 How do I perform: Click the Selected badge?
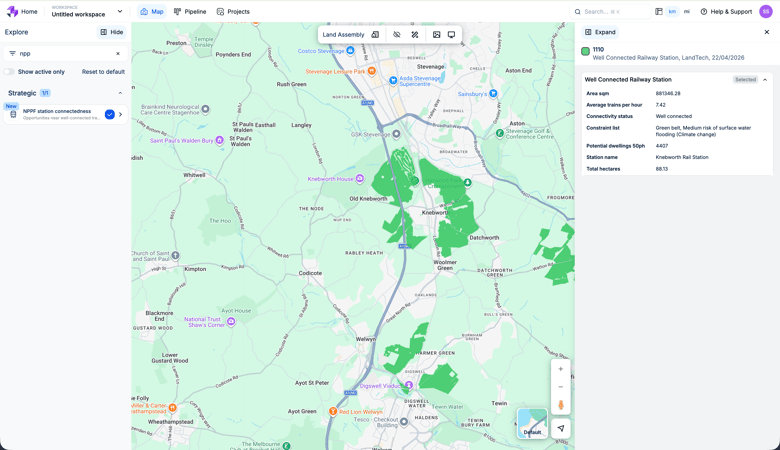746,80
